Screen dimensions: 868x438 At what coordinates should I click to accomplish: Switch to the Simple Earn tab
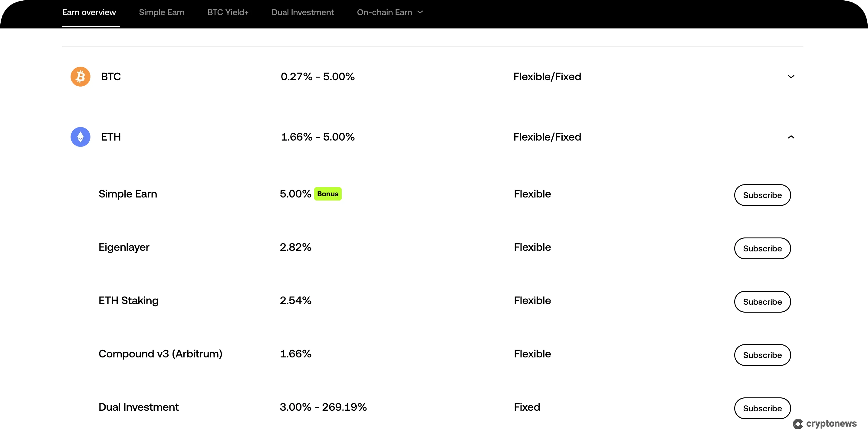(x=162, y=12)
